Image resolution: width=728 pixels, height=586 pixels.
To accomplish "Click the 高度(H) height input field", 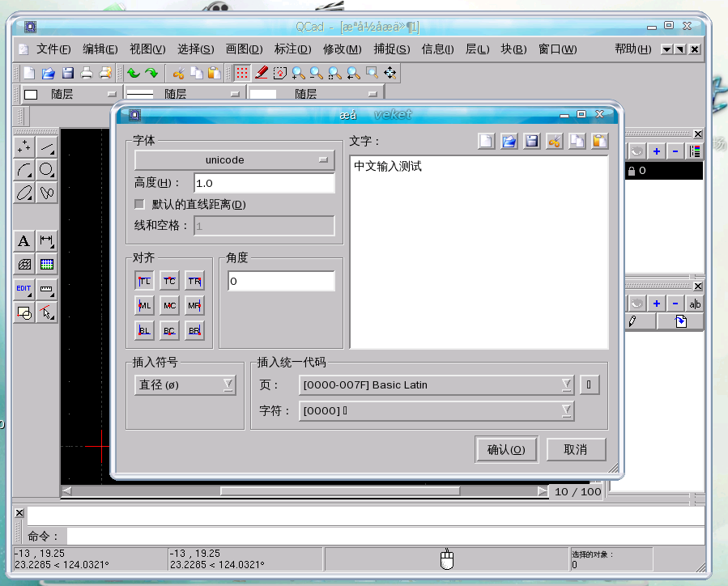I will [x=264, y=183].
